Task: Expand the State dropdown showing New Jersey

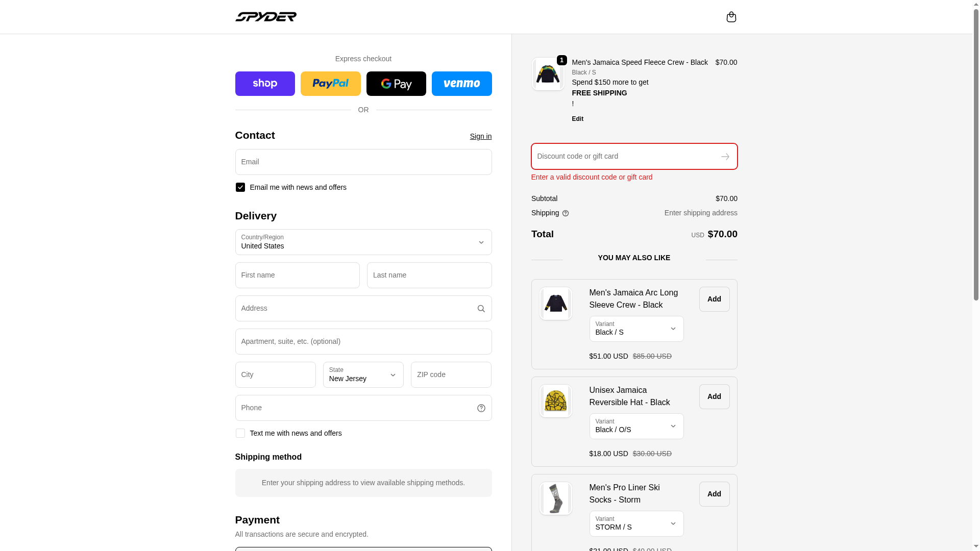Action: click(x=363, y=375)
